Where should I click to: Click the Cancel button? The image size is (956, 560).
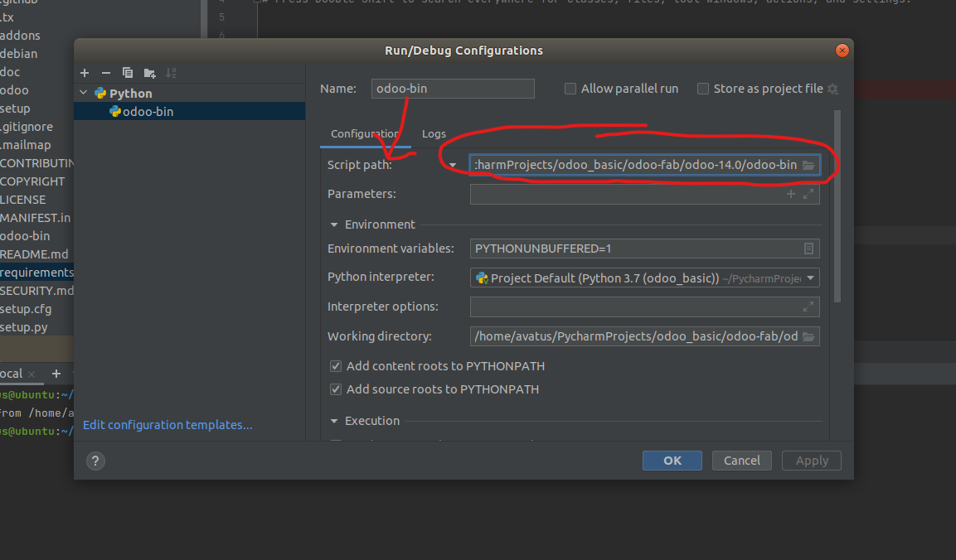pos(741,461)
